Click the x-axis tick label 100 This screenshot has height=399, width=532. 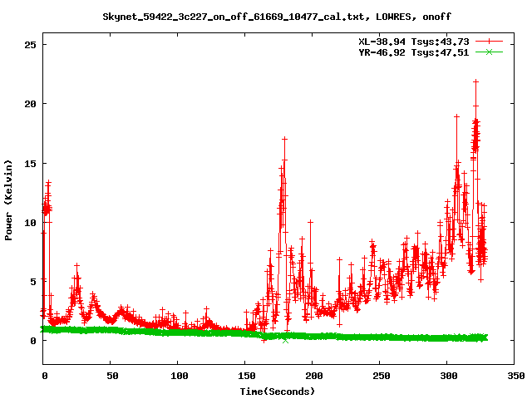(180, 376)
